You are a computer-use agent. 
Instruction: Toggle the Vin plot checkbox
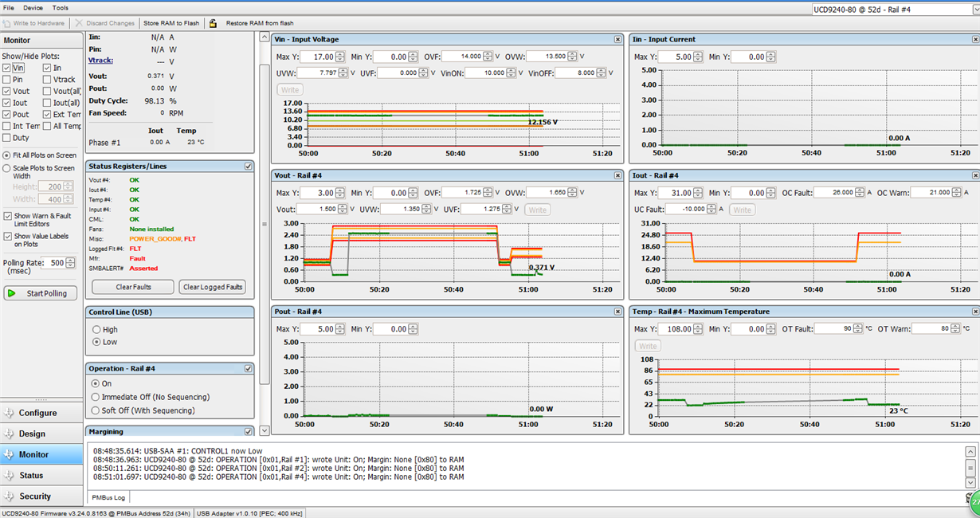pos(7,69)
